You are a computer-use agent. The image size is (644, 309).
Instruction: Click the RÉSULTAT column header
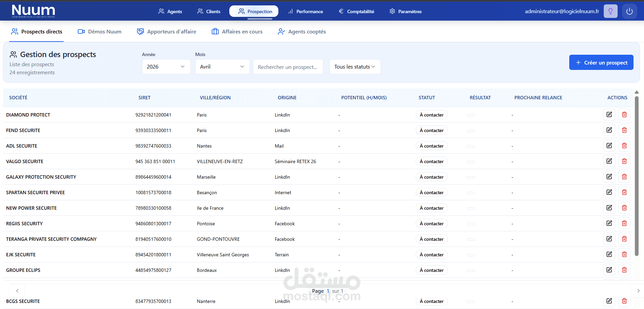click(x=480, y=98)
